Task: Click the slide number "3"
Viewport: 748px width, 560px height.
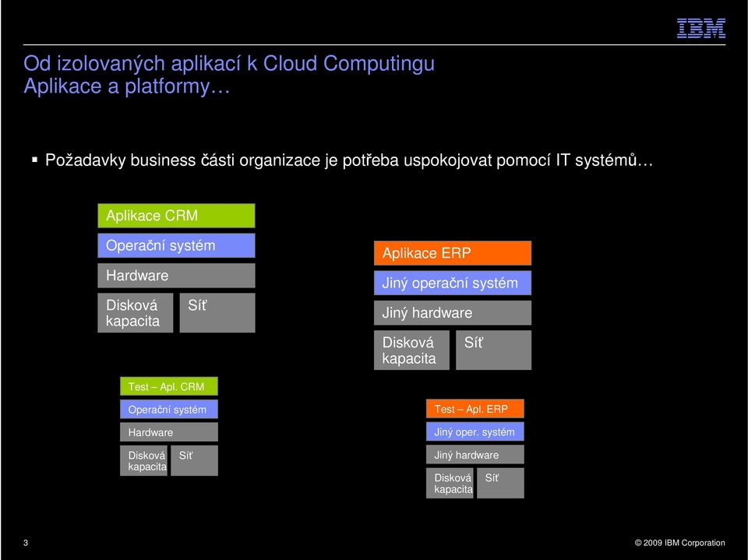Action: coord(26,543)
